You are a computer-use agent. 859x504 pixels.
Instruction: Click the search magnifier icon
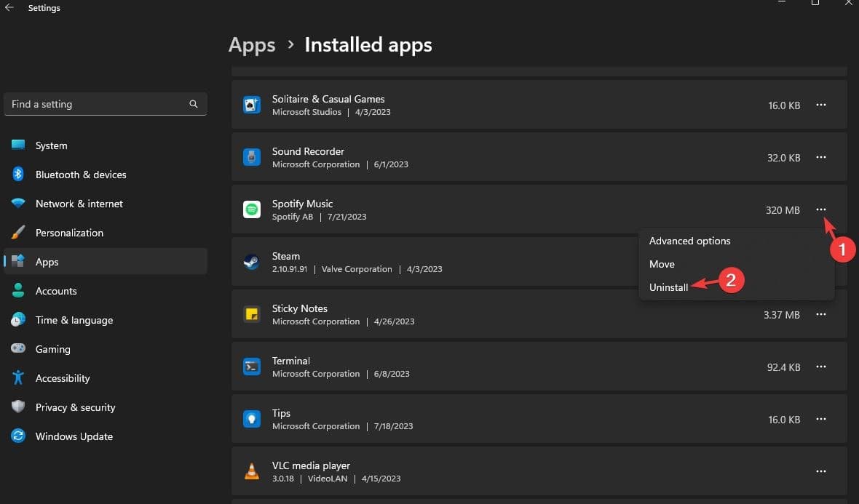[x=194, y=104]
